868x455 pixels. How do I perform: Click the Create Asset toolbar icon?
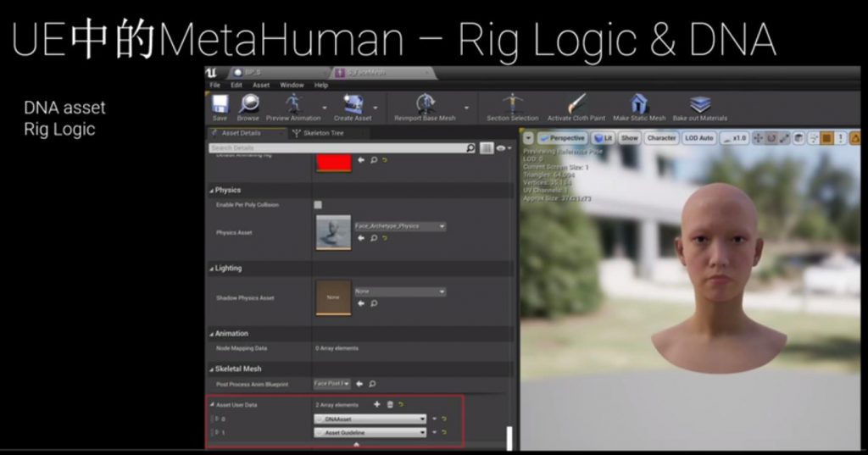tap(353, 103)
